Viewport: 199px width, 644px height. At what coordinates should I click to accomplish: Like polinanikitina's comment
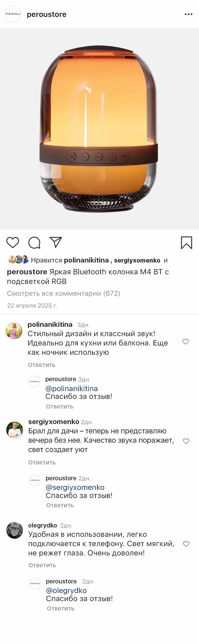click(185, 342)
